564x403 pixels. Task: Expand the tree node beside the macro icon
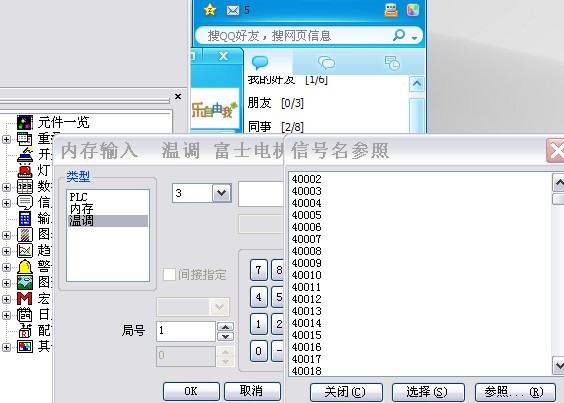[6, 299]
